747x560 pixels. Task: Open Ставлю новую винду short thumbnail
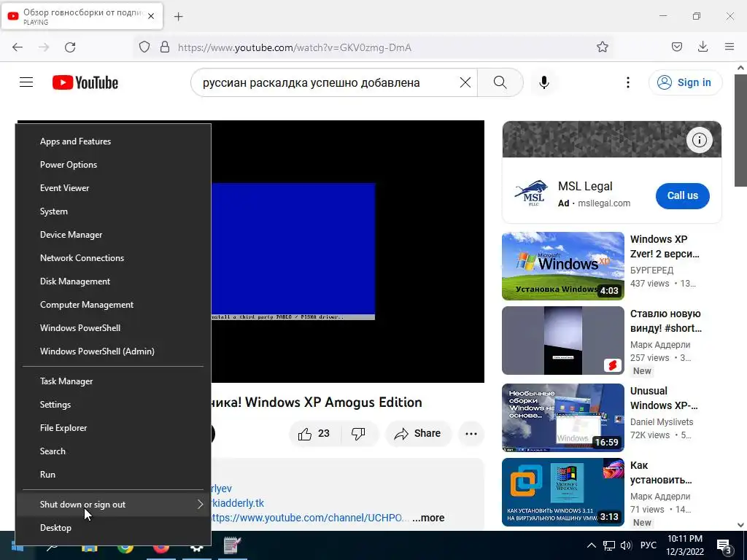(563, 341)
